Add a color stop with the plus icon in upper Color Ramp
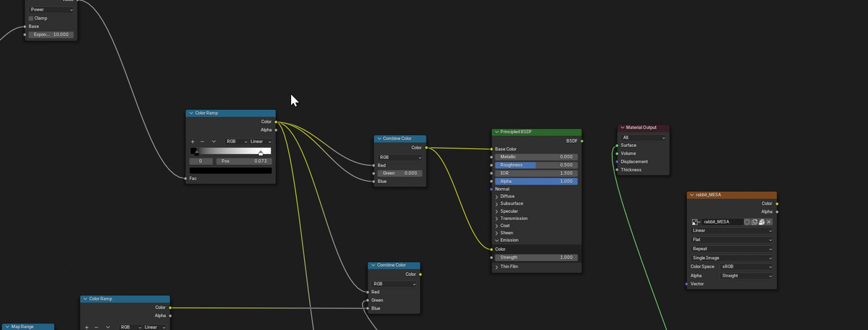Screen dimensions: 868x330 pyautogui.click(x=193, y=141)
